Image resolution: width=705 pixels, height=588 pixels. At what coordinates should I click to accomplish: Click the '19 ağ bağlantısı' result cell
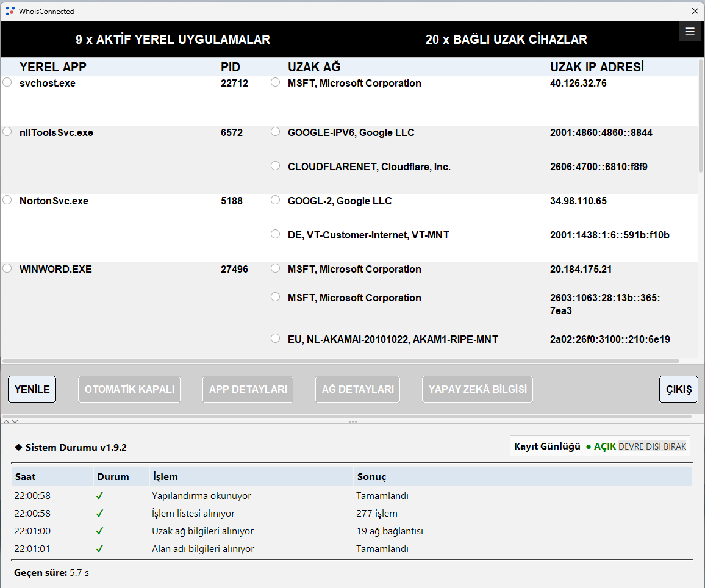(389, 531)
